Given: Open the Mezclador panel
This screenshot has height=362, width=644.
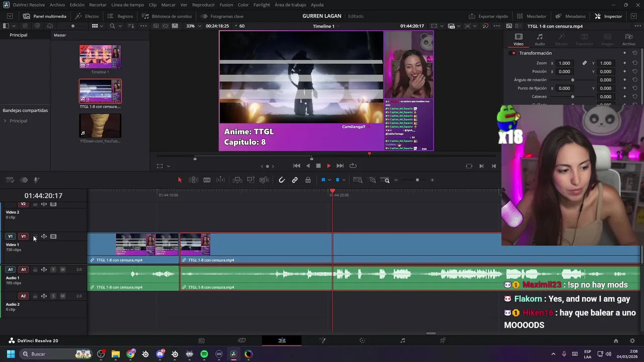Looking at the screenshot, I should tap(531, 16).
